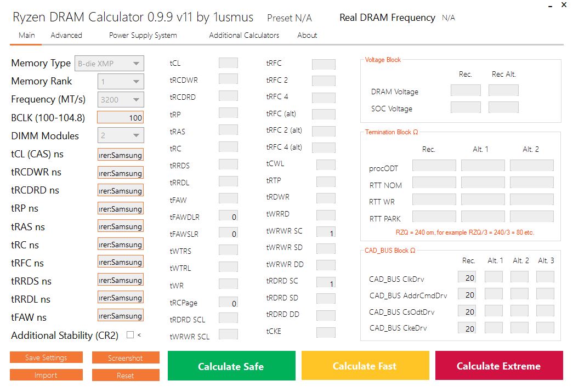This screenshot has height=392, width=573.
Task: Click CAD_BUS ClkDrv Alt. 1 field
Action: click(x=493, y=276)
